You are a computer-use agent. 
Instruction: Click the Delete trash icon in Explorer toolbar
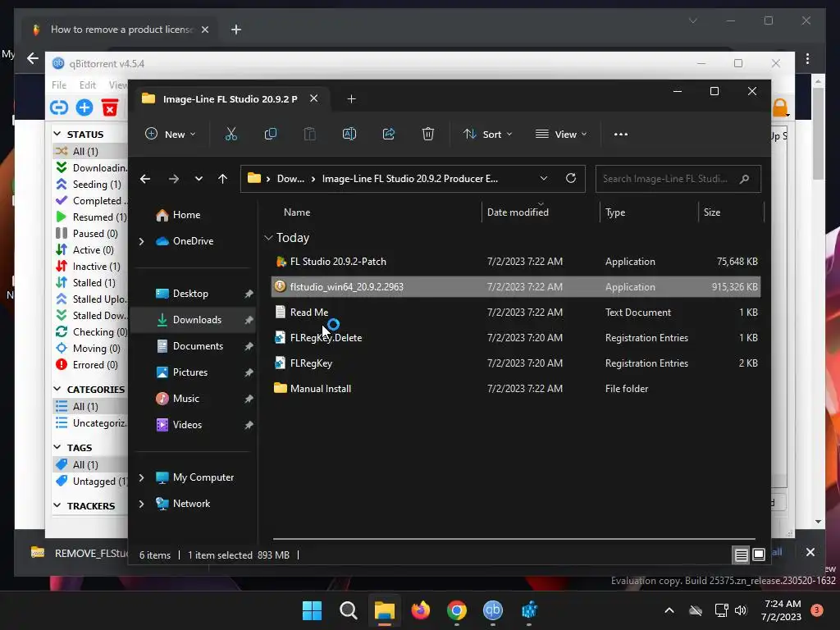427,134
